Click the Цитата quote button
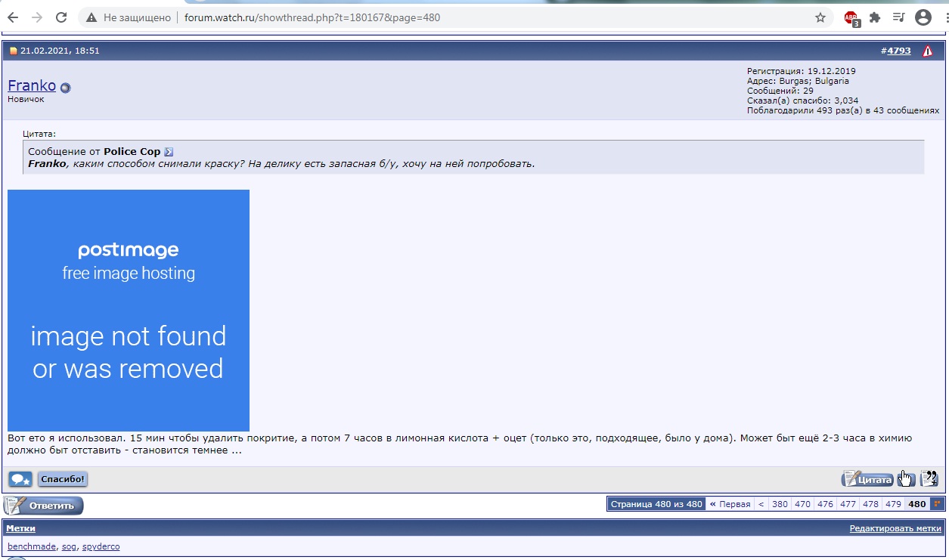Screen dimensions: 949x560 867,479
